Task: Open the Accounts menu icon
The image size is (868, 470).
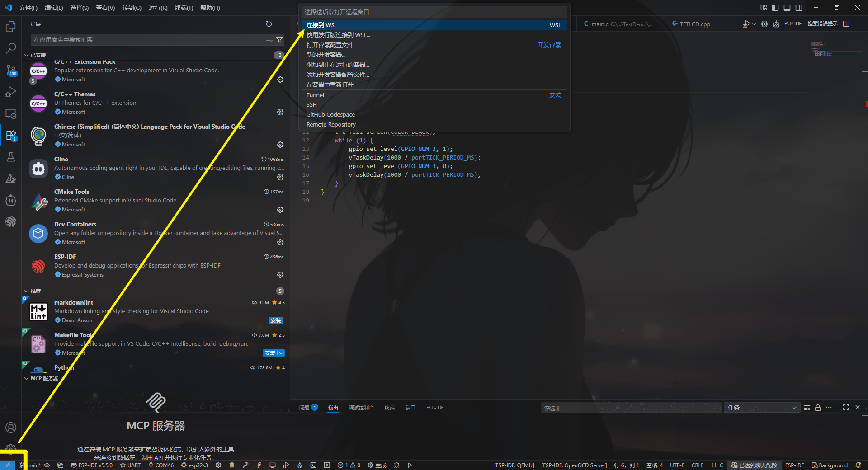Action: (x=10, y=428)
